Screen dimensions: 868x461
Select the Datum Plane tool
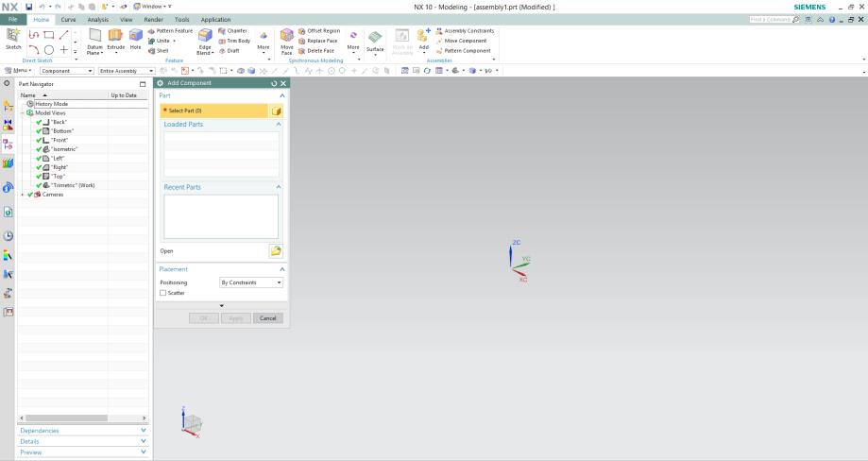point(94,41)
